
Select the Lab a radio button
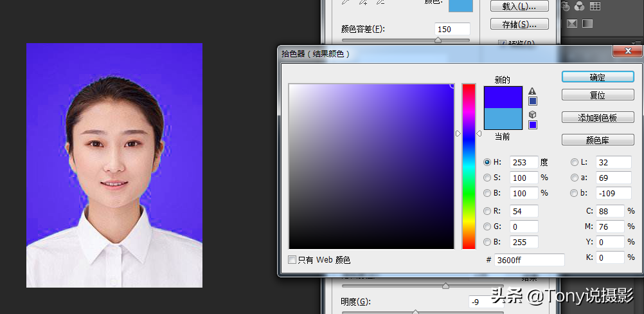coord(574,178)
